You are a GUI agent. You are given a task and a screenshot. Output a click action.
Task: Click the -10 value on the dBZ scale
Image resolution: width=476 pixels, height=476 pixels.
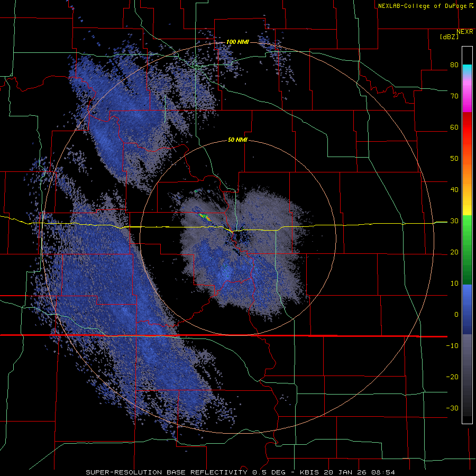[x=452, y=346]
